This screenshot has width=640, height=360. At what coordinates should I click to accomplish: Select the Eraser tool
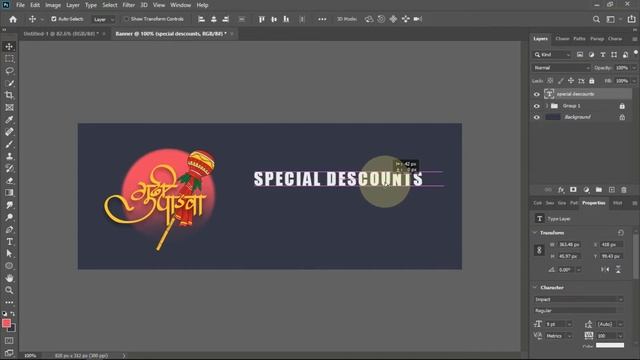[x=9, y=180]
